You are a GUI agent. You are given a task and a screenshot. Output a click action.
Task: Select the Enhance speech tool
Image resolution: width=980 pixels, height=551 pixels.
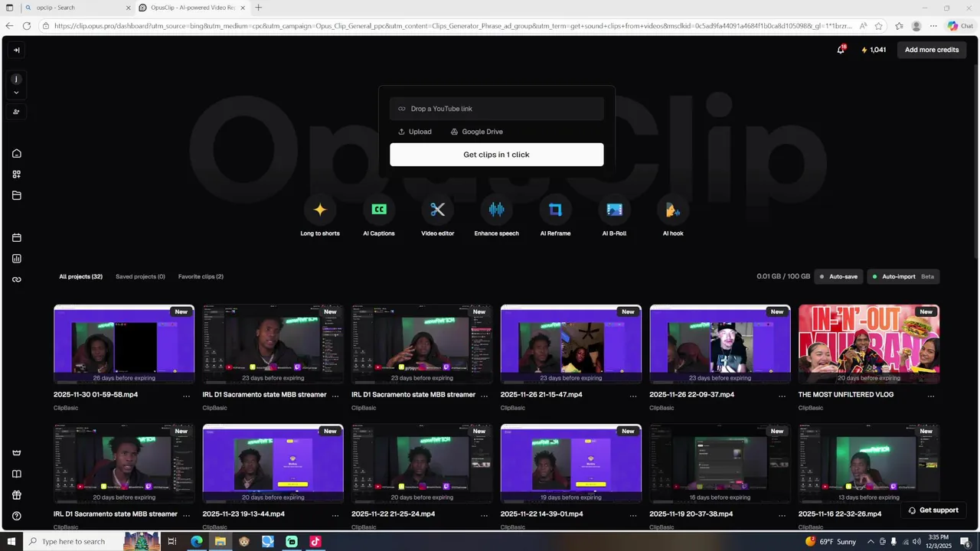coord(496,217)
